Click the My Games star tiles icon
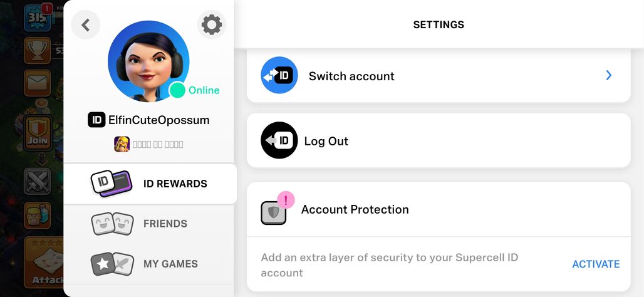644x297 pixels. click(112, 264)
